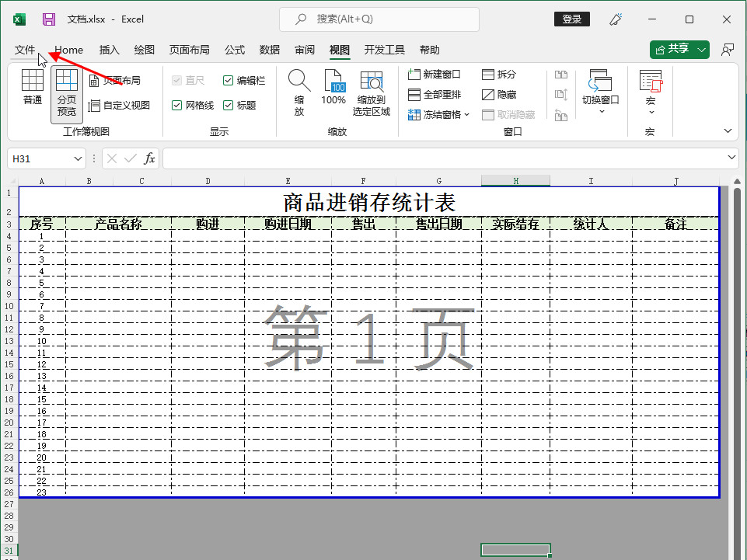Open the Review (审阅) tab

coord(305,50)
